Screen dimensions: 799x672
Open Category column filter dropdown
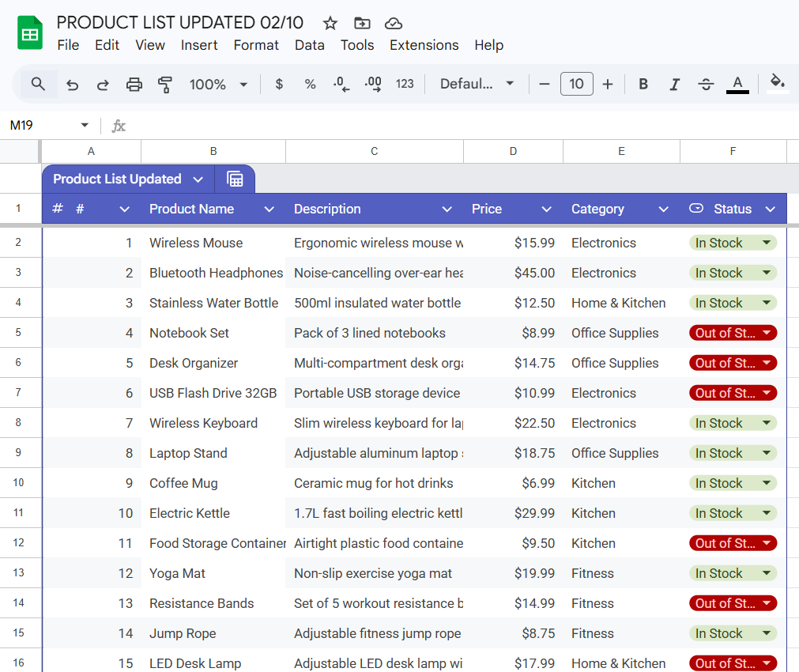pos(663,209)
